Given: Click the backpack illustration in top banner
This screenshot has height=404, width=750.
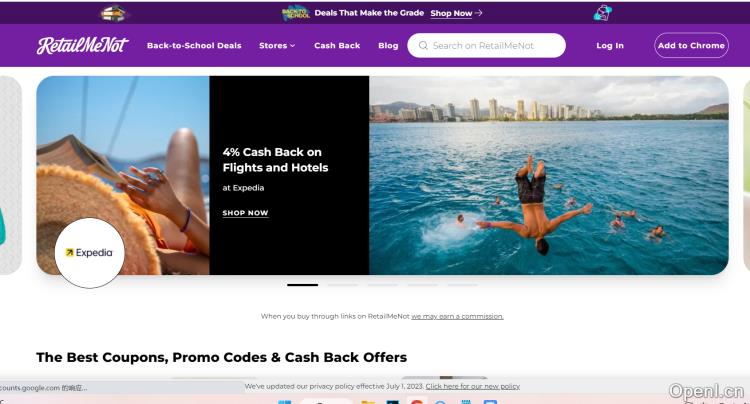Looking at the screenshot, I should pos(603,13).
